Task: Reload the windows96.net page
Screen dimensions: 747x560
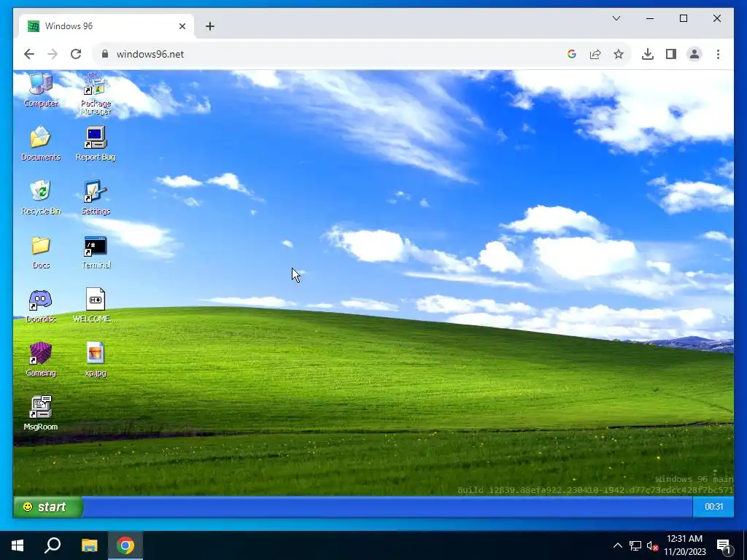Action: point(76,54)
